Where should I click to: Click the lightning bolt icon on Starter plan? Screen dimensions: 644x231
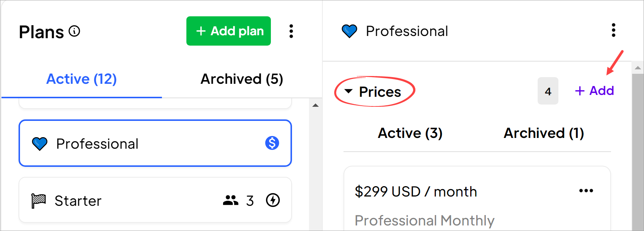click(x=273, y=200)
